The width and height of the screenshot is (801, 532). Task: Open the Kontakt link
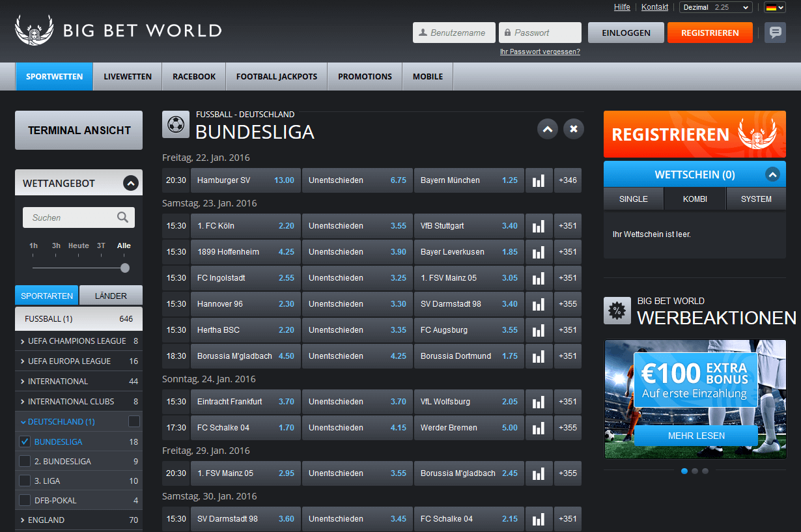(x=654, y=7)
